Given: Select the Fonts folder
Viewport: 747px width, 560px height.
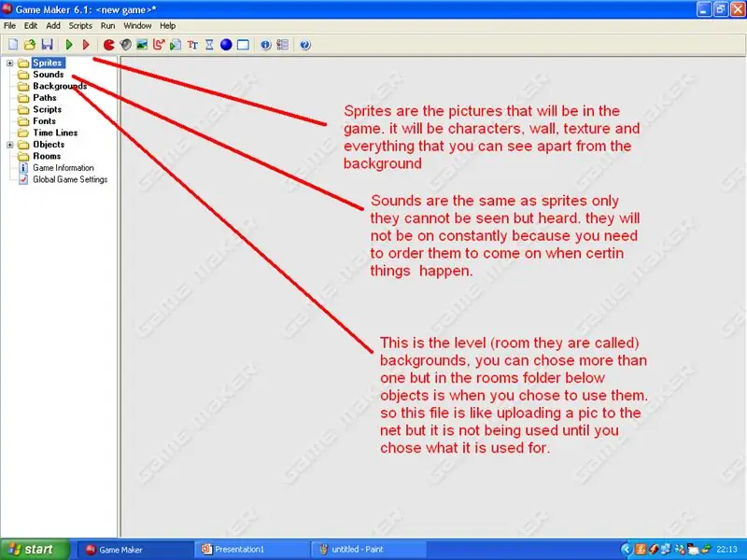Looking at the screenshot, I should (x=44, y=121).
